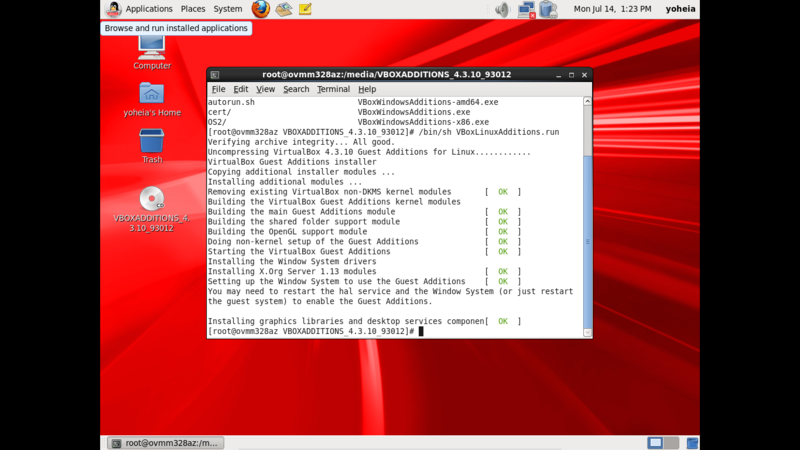Open the Trash desktop icon
The image size is (800, 450).
152,146
